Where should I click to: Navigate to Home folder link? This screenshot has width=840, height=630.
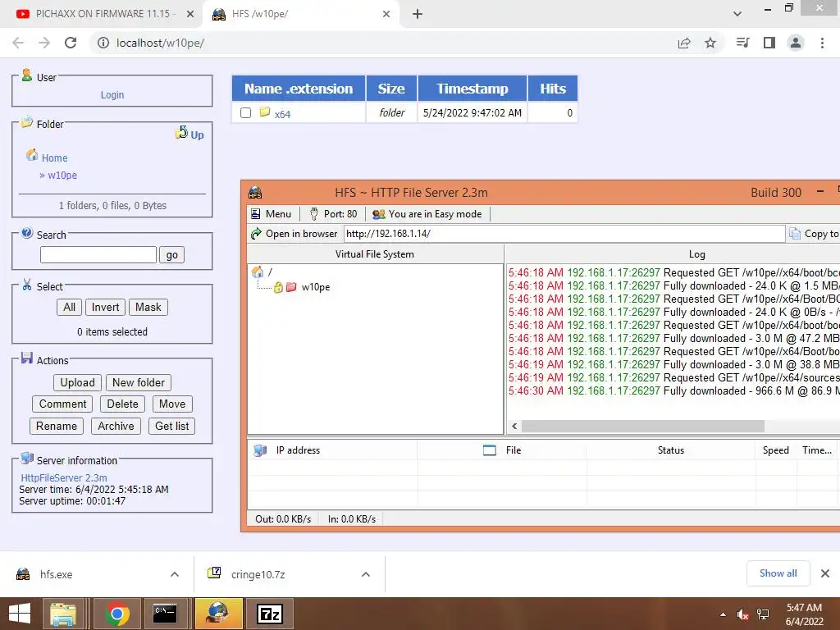pyautogui.click(x=55, y=158)
